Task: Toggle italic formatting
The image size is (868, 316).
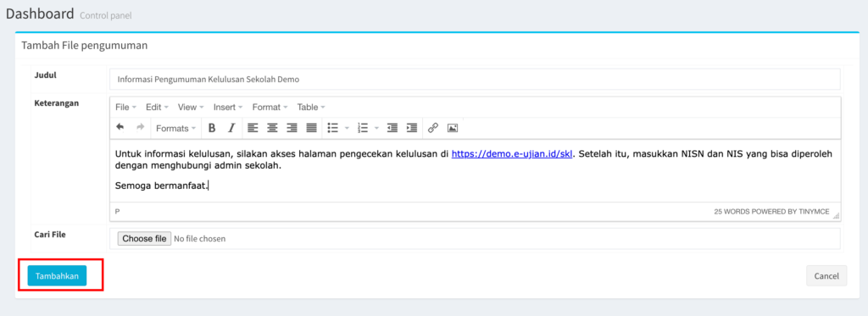Action: click(231, 128)
